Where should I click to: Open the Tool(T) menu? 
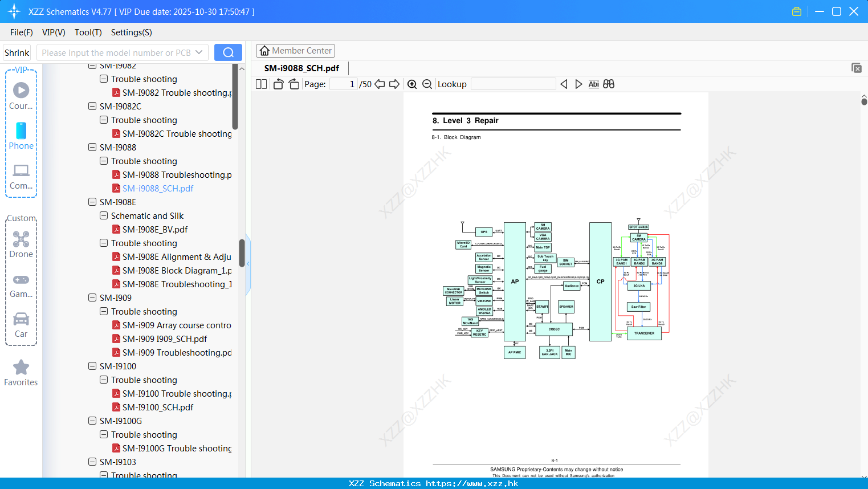coord(88,32)
